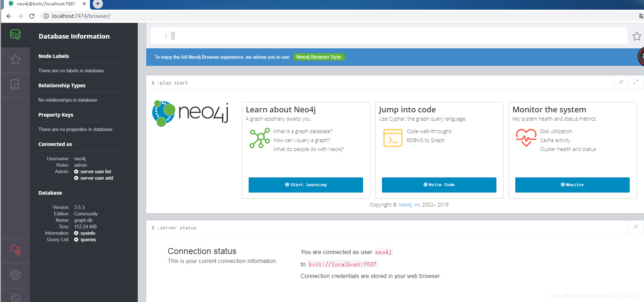Expand the :play start frame to fullscreen
Screen dimensions: 644x302
[x=636, y=82]
